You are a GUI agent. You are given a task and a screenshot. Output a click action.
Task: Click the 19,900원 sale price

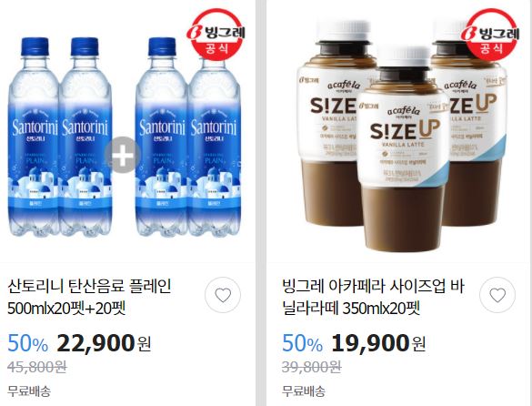pos(378,343)
